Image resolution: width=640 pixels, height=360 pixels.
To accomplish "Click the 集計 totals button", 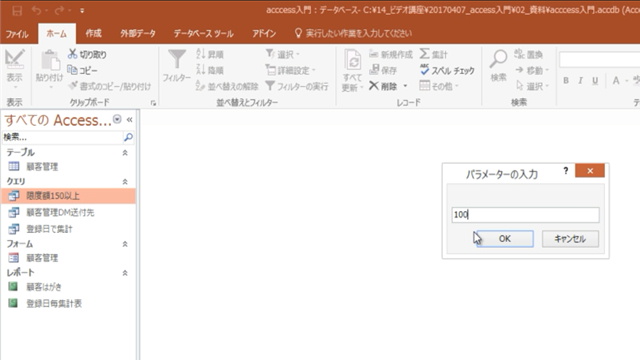I will (433, 54).
